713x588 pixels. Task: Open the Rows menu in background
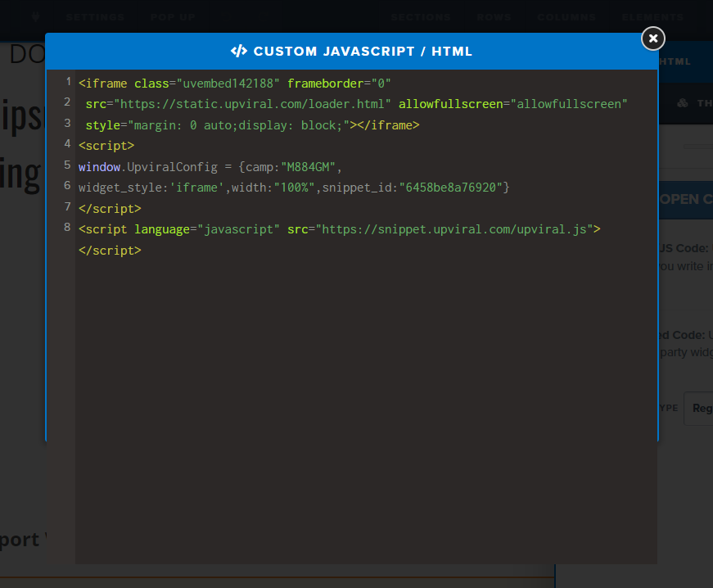[494, 17]
